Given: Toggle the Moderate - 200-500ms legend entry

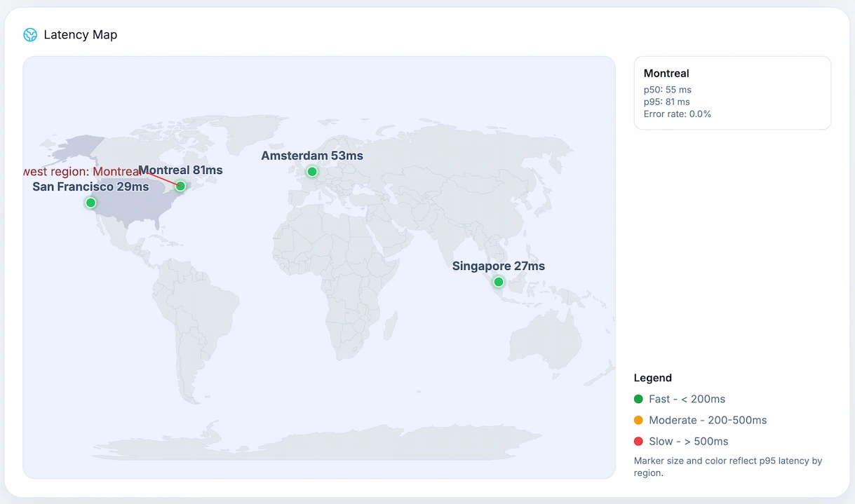Looking at the screenshot, I should [707, 420].
